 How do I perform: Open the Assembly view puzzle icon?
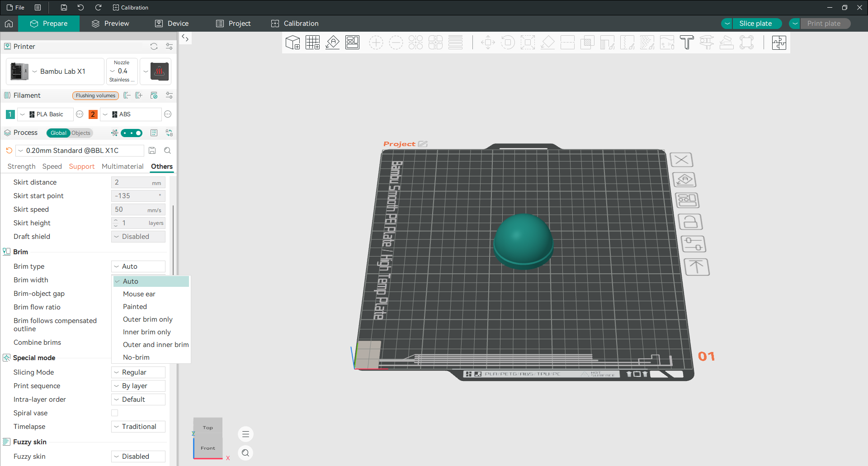point(779,43)
